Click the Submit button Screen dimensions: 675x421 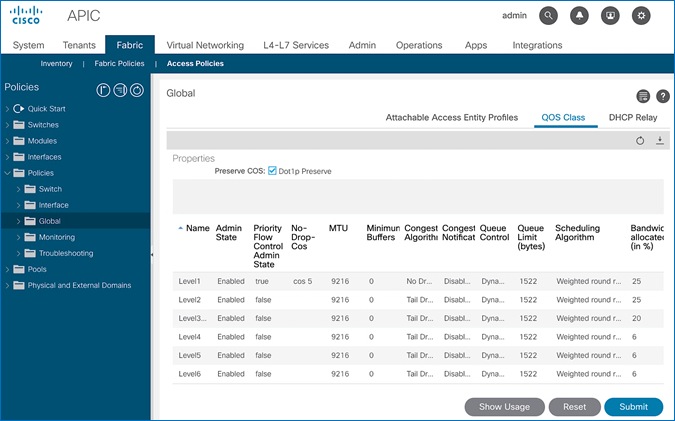point(633,407)
